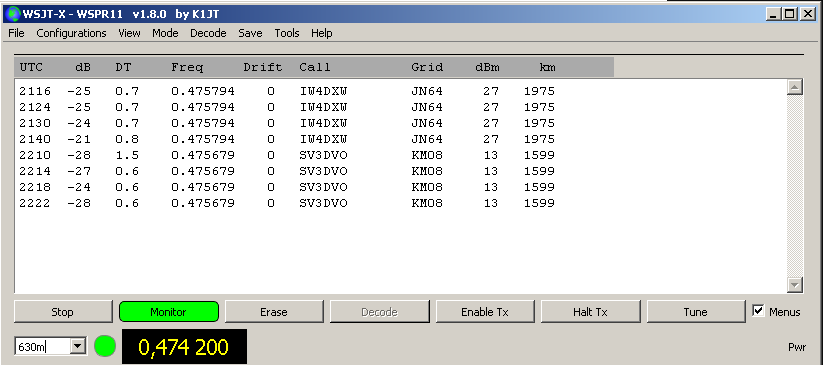
Task: Click the WSJT-X globe icon in title bar
Action: [x=13, y=14]
